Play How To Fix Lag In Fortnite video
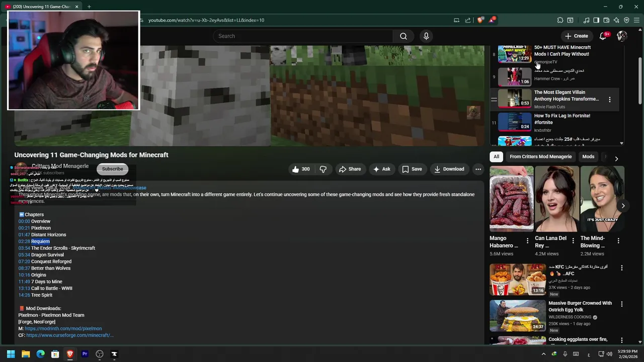The image size is (644, 362). 515,122
